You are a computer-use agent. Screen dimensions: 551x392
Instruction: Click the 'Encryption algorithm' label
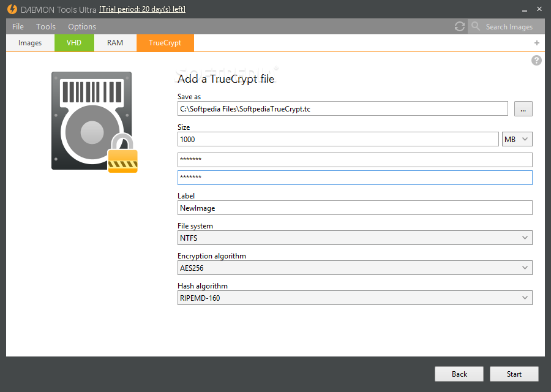click(x=212, y=256)
